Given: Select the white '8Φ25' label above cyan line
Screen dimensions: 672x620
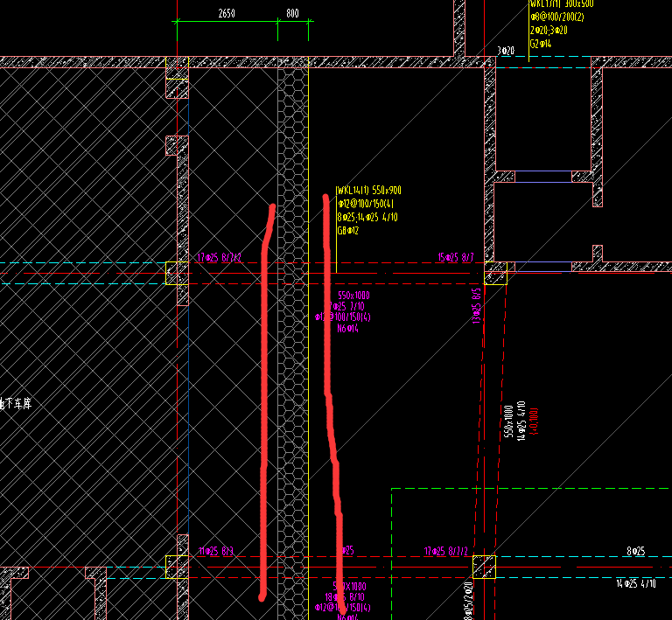Looking at the screenshot, I should point(636,551).
